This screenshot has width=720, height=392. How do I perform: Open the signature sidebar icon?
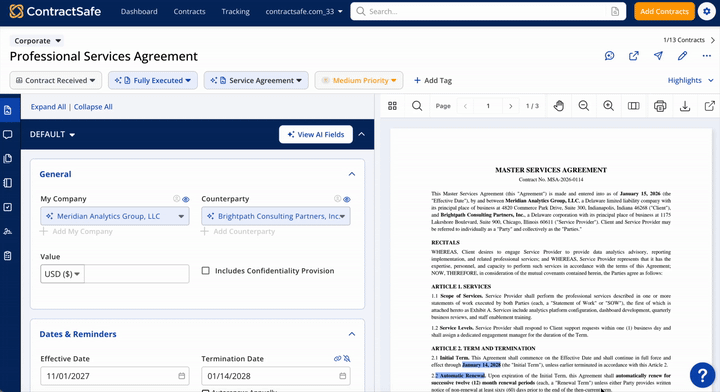point(8,231)
